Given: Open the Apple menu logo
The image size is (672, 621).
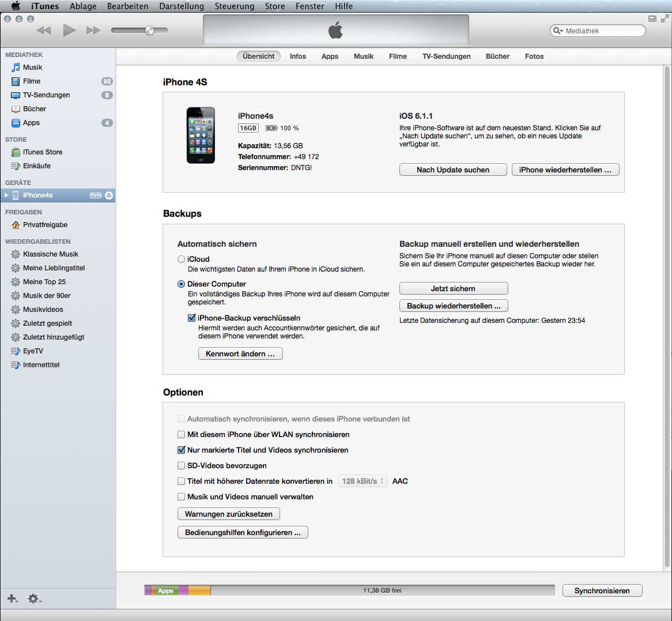Looking at the screenshot, I should click(16, 6).
